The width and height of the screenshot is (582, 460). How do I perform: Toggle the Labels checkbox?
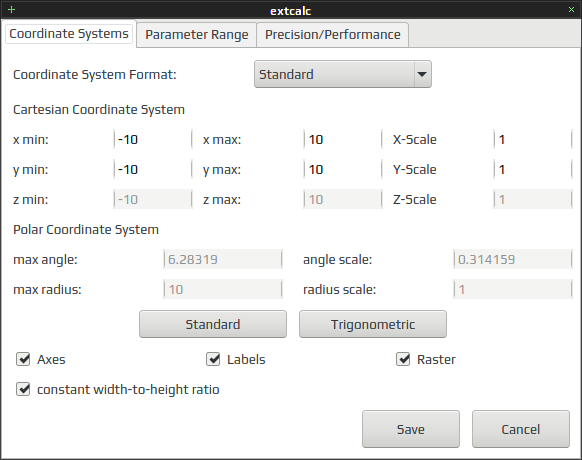213,359
